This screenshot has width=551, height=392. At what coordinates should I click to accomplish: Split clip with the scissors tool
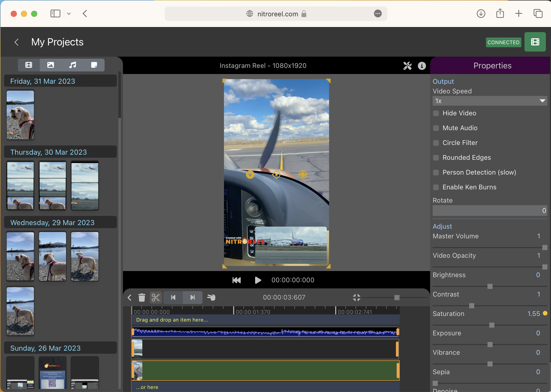point(156,298)
